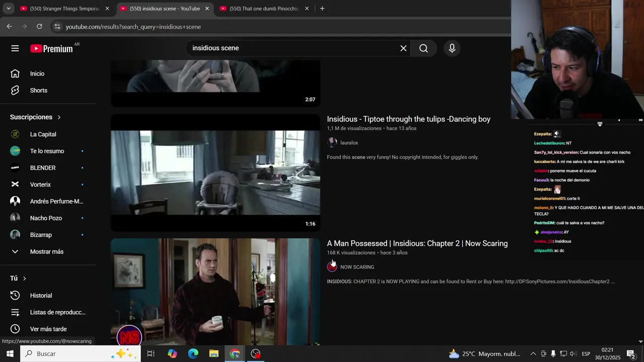Show hidden system tray icons chevron
Viewport: 644px width, 362px height.
(x=533, y=354)
